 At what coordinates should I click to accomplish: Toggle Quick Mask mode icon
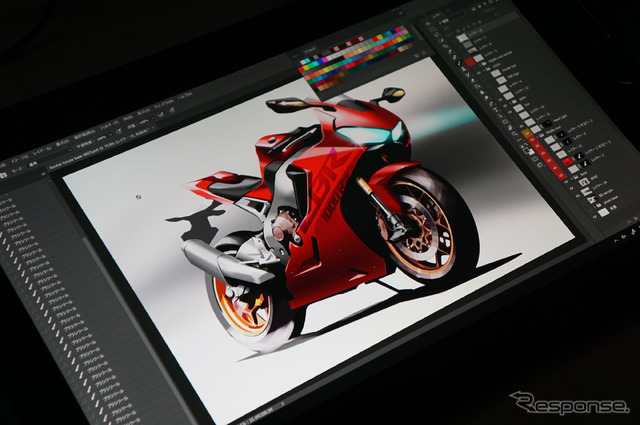coord(535,159)
